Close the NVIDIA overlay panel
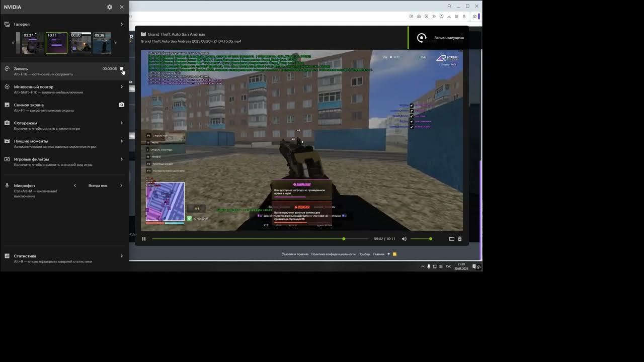The height and width of the screenshot is (362, 644). pos(122,7)
